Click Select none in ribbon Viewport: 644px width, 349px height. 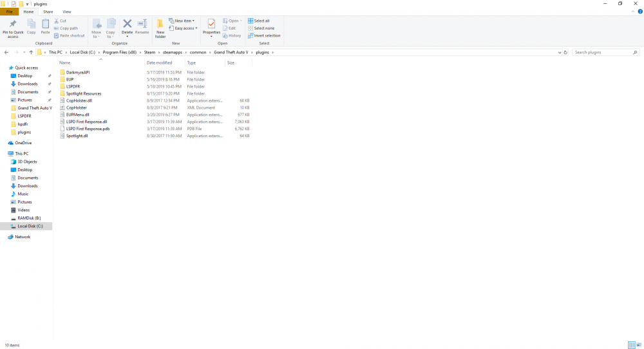[x=261, y=28]
